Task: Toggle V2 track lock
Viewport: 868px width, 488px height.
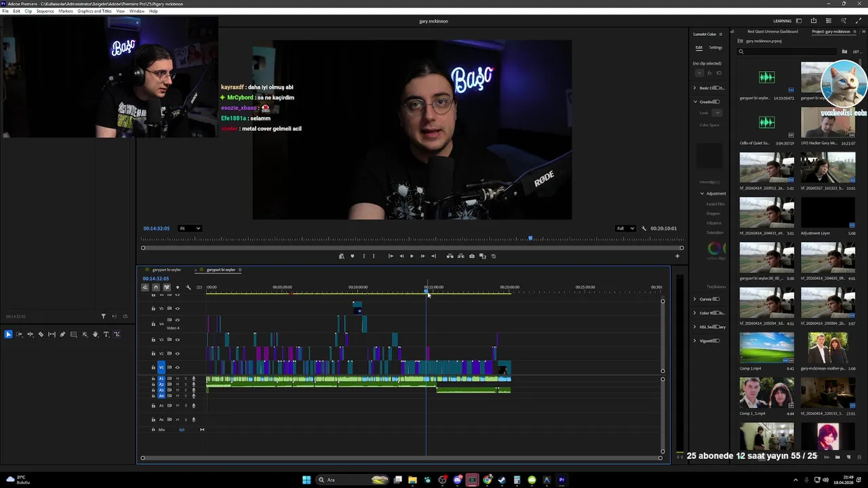Action: click(153, 353)
